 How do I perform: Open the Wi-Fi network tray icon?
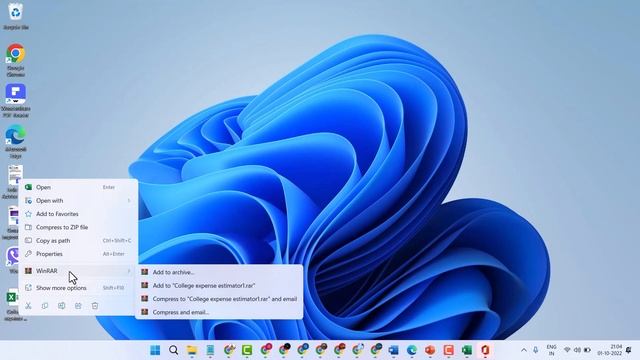(567, 350)
